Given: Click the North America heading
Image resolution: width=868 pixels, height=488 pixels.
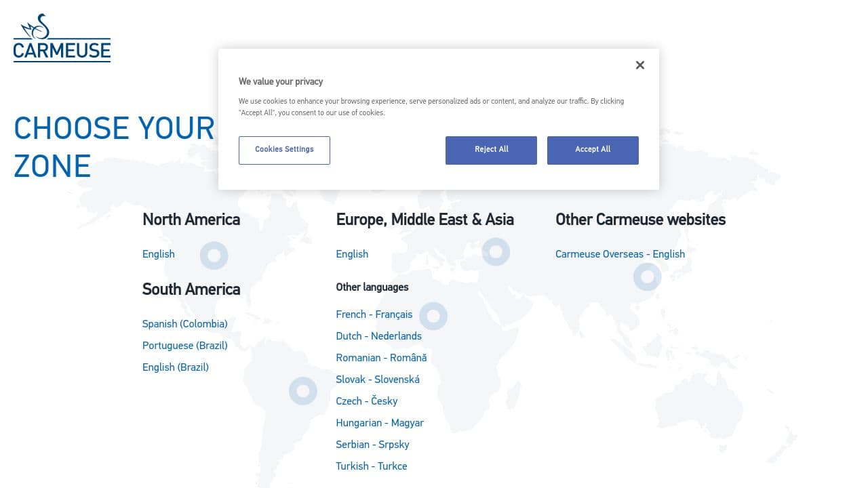Looking at the screenshot, I should (x=191, y=220).
